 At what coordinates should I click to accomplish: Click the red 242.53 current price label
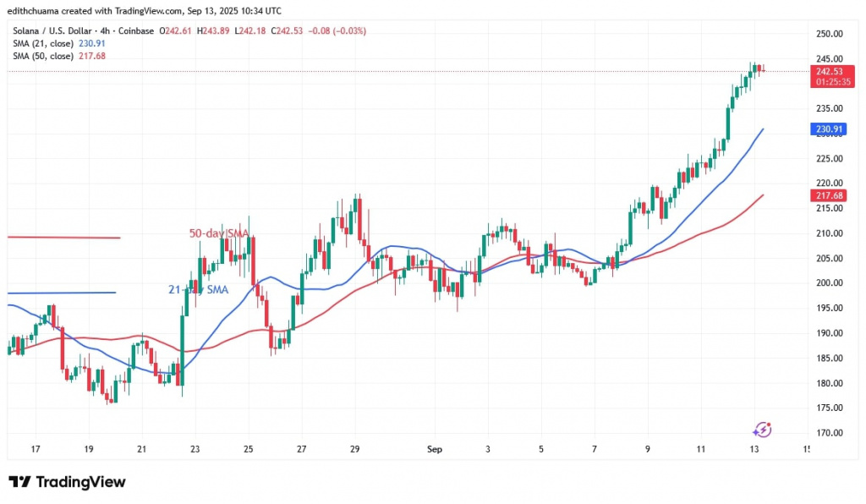[830, 71]
